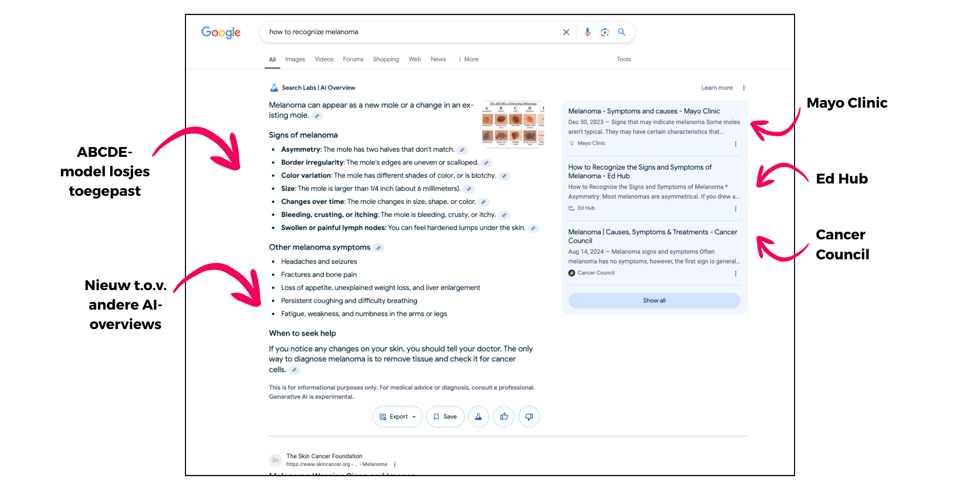Start voice search with microphone icon
The height and width of the screenshot is (490, 980).
(588, 32)
